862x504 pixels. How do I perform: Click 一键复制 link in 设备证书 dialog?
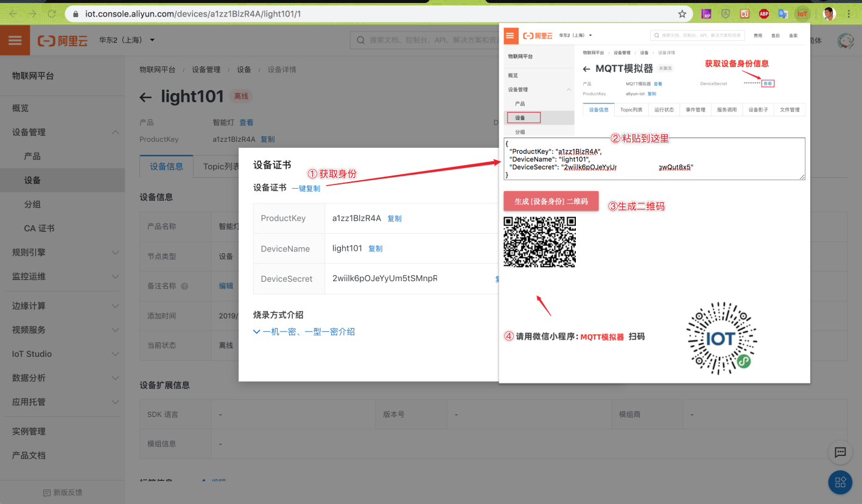point(306,189)
